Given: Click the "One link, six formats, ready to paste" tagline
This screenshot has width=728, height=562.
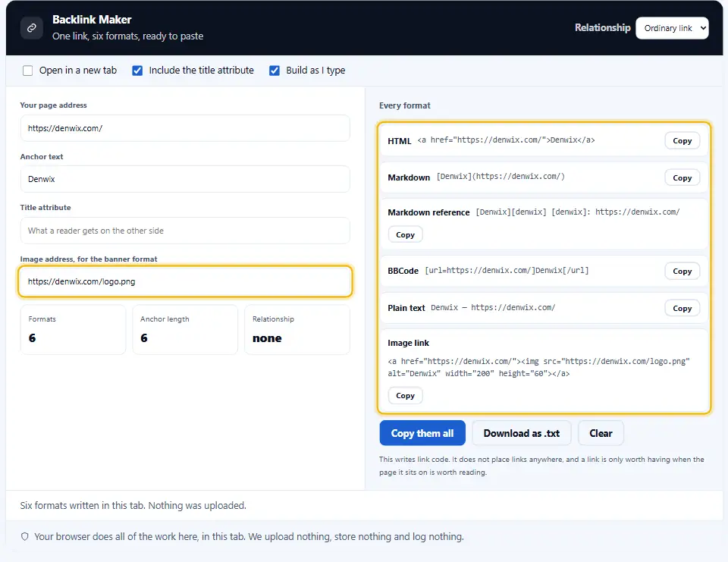Looking at the screenshot, I should pyautogui.click(x=127, y=36).
